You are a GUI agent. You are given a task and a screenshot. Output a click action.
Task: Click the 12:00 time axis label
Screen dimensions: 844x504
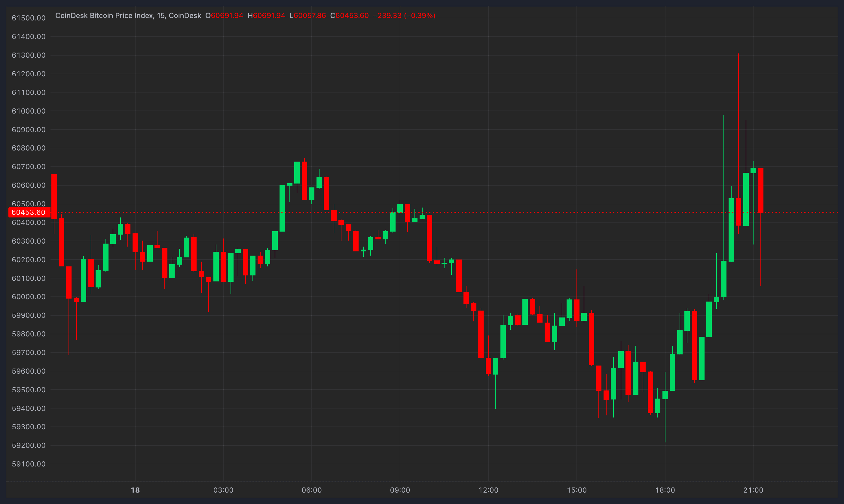(488, 490)
